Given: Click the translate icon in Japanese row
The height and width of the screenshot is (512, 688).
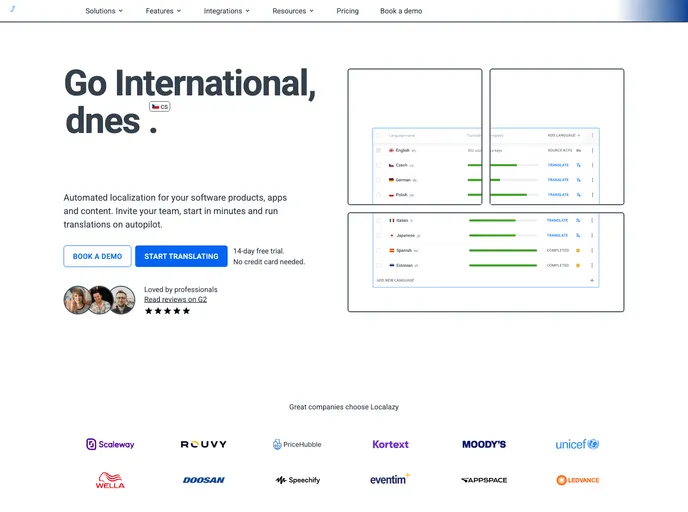Looking at the screenshot, I should 579,235.
